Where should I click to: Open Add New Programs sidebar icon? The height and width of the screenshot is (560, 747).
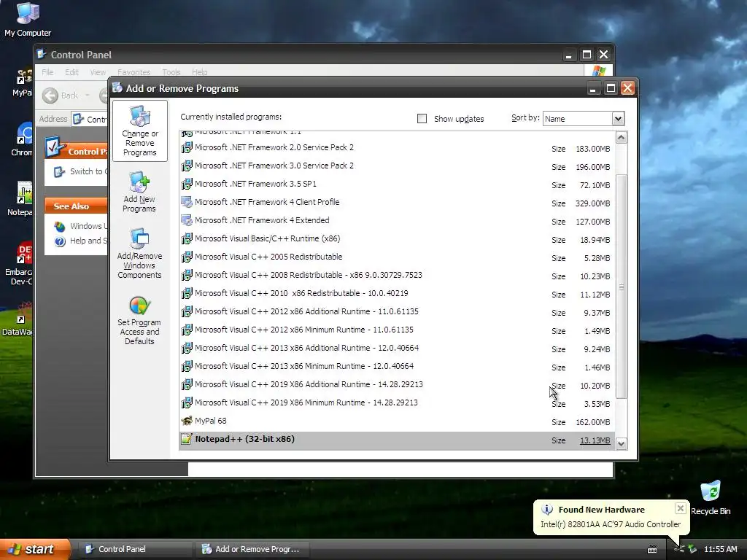click(139, 192)
